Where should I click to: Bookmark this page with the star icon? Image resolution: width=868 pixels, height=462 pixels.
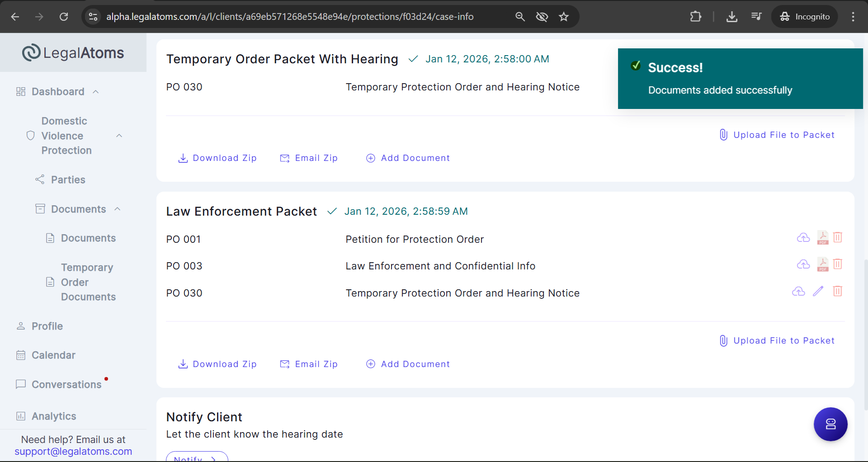pyautogui.click(x=563, y=17)
